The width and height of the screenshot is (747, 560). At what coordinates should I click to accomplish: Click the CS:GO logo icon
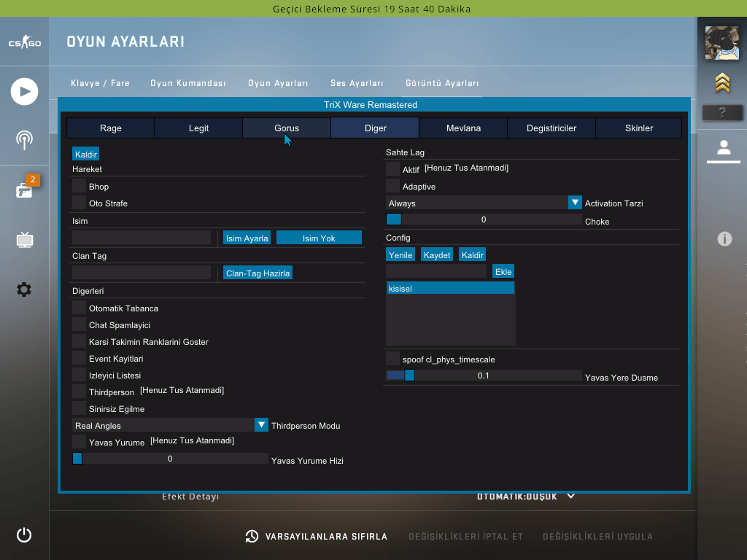tap(24, 42)
